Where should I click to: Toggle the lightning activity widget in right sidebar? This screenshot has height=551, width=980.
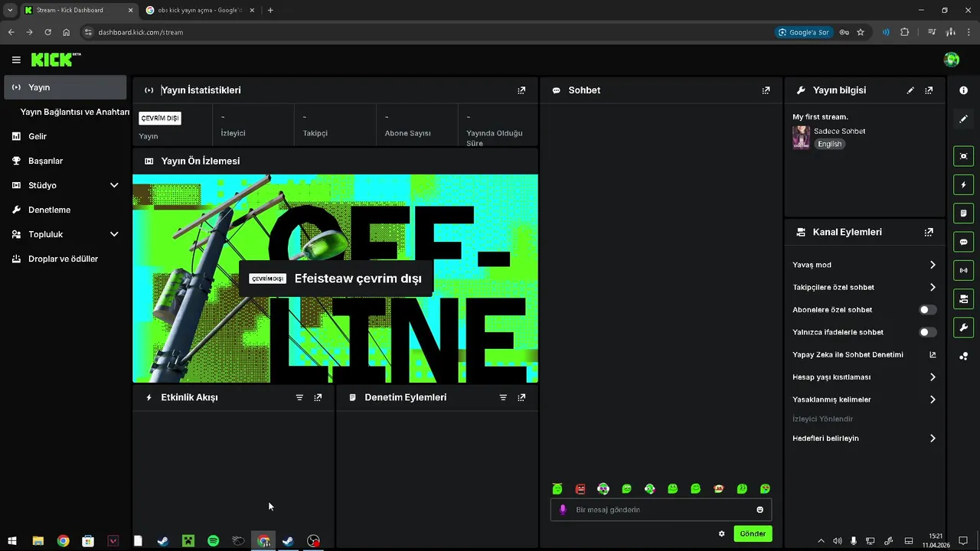point(963,184)
